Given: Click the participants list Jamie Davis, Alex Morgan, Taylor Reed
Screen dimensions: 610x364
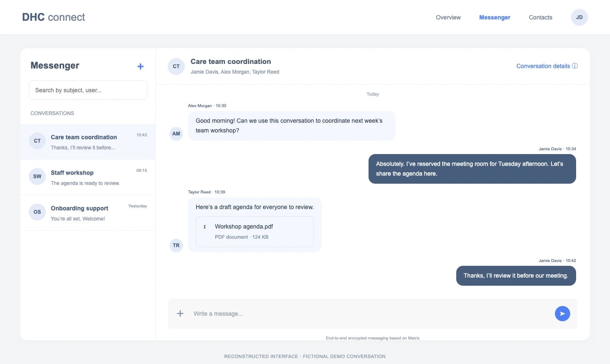Looking at the screenshot, I should click(x=235, y=72).
